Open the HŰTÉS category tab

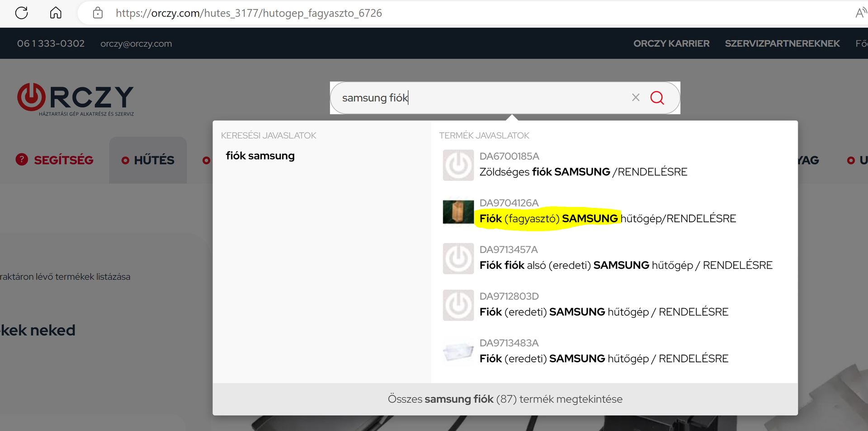(148, 160)
